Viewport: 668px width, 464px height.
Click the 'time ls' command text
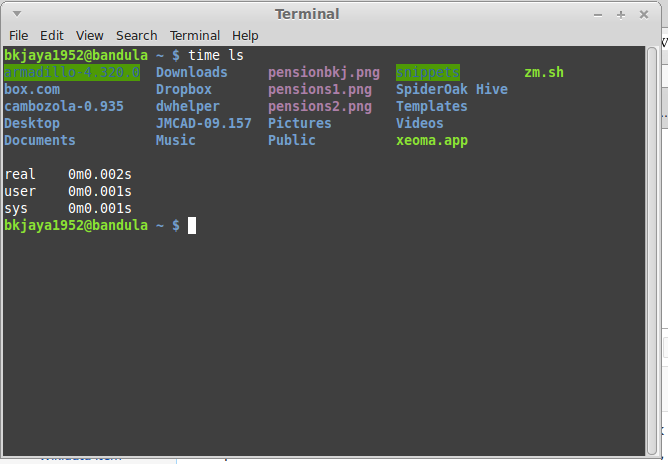(216, 55)
